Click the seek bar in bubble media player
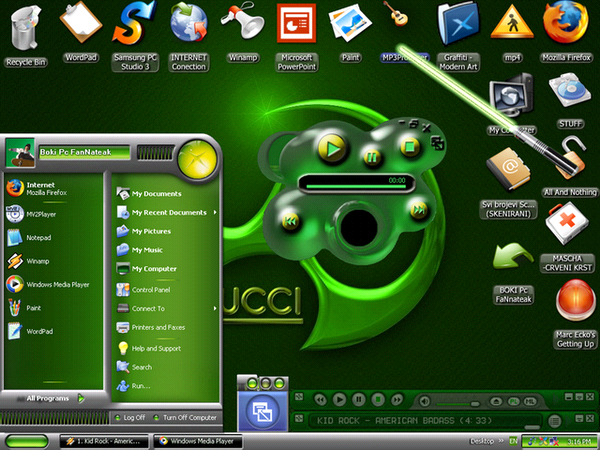The width and height of the screenshot is (600, 450). point(355,186)
